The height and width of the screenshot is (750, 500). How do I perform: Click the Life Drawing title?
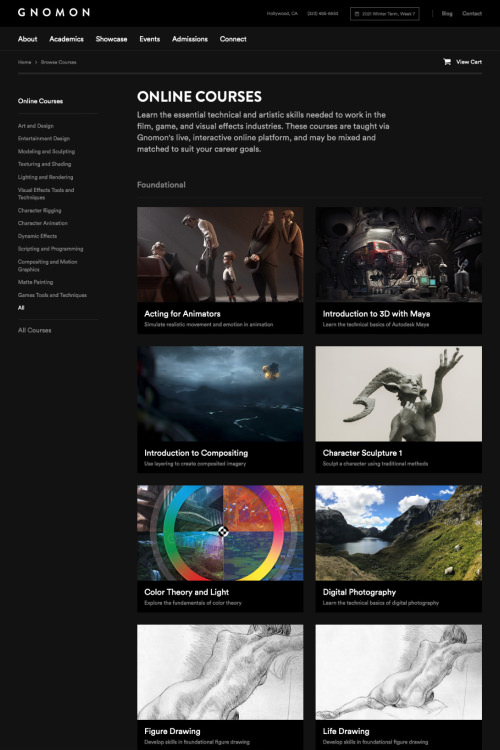click(x=346, y=731)
